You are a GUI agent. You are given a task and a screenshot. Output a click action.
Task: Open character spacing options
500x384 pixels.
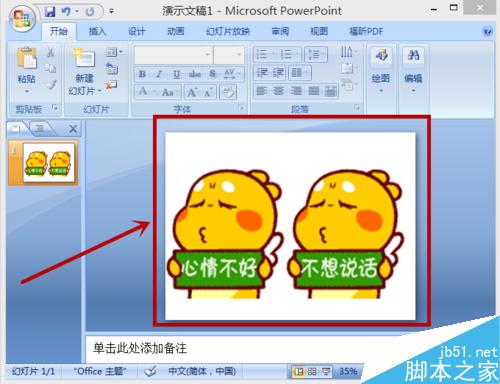point(231,74)
